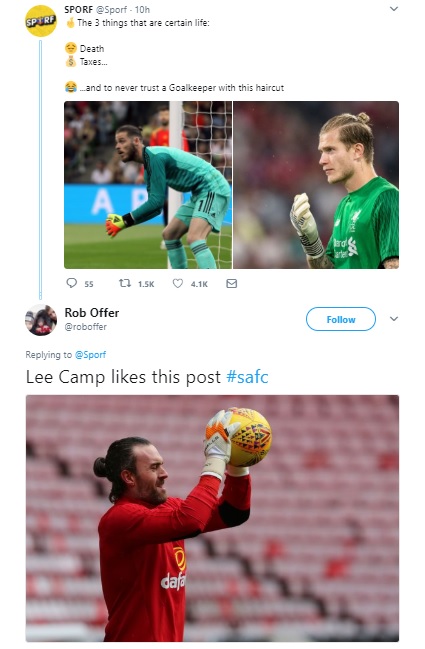Image resolution: width=425 pixels, height=649 pixels.
Task: Click the 1.5K retweet count
Action: [x=146, y=284]
